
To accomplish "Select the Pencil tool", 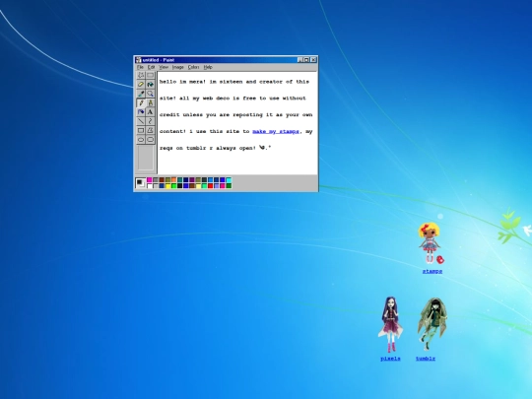I will click(x=141, y=102).
